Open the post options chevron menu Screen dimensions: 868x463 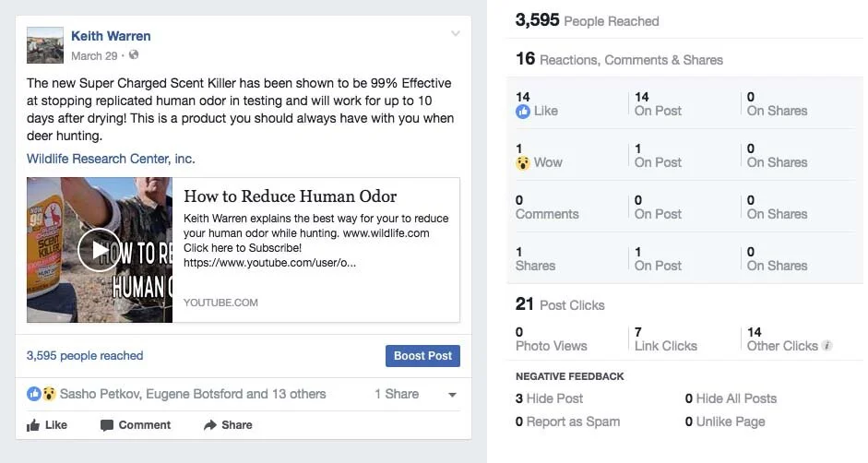[455, 34]
